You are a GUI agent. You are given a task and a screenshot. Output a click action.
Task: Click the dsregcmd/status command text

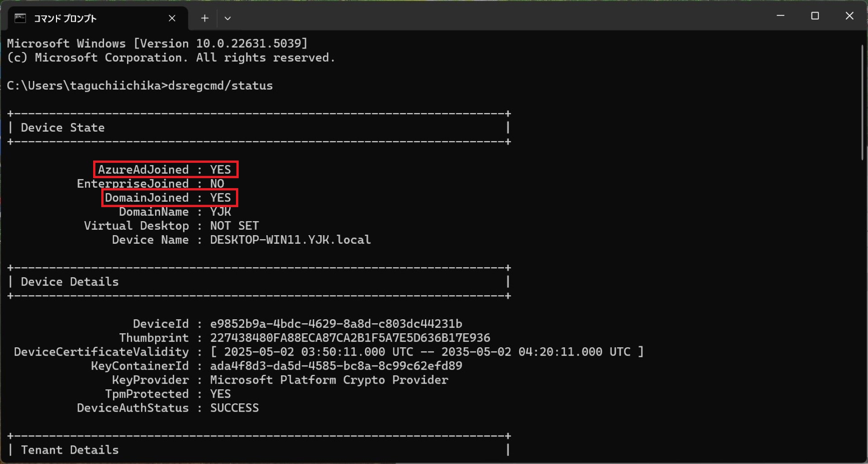220,85
